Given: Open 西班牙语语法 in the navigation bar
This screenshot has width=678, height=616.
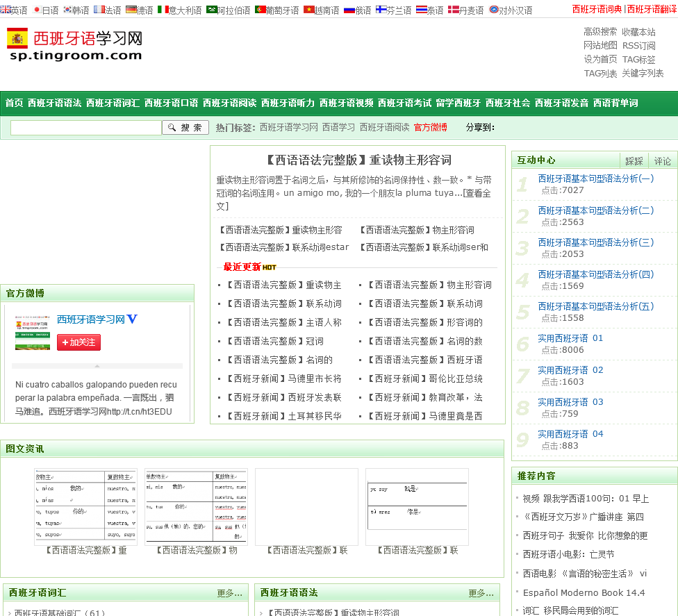Looking at the screenshot, I should (54, 103).
